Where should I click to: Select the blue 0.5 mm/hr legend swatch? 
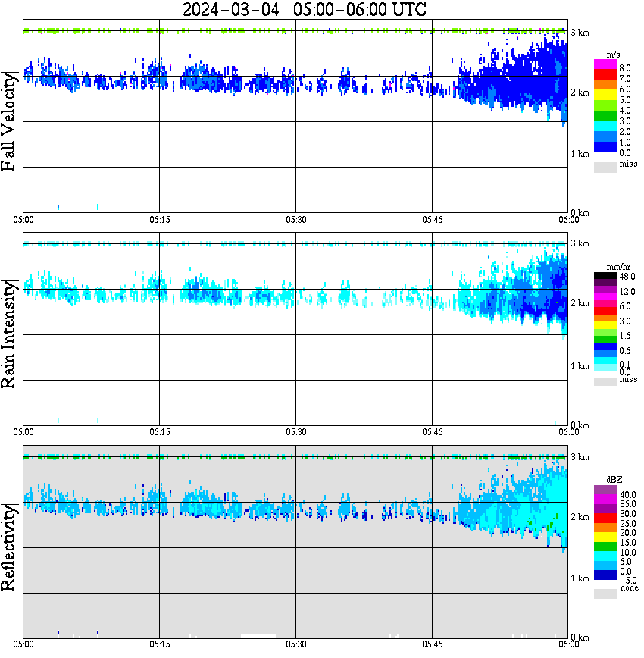[605, 346]
